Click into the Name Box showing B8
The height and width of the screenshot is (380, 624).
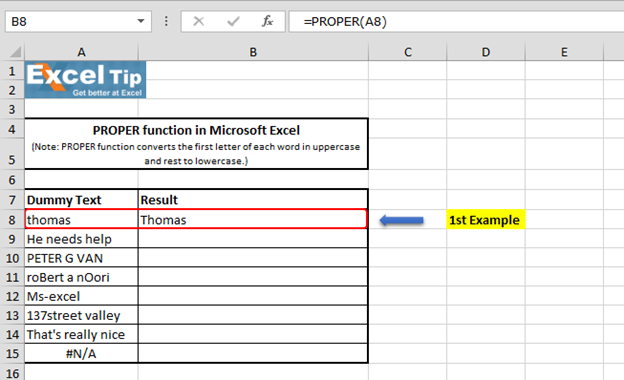71,21
